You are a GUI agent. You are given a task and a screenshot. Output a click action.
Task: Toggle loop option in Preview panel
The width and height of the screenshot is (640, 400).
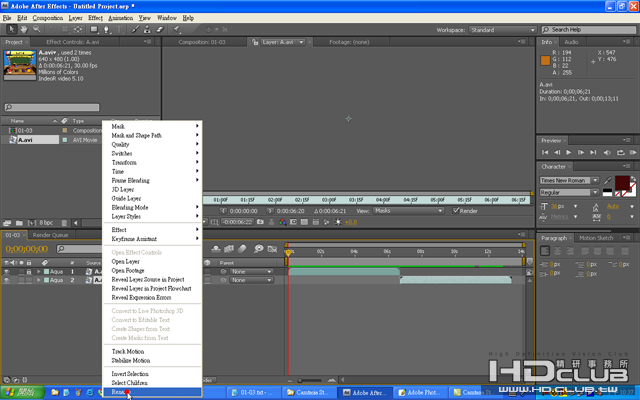(x=620, y=152)
